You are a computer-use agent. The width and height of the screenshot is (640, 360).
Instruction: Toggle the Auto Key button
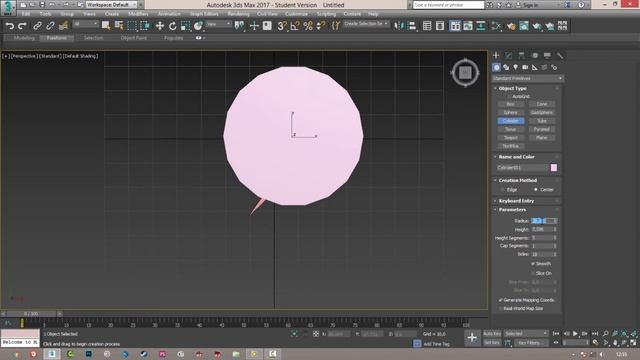(492, 334)
